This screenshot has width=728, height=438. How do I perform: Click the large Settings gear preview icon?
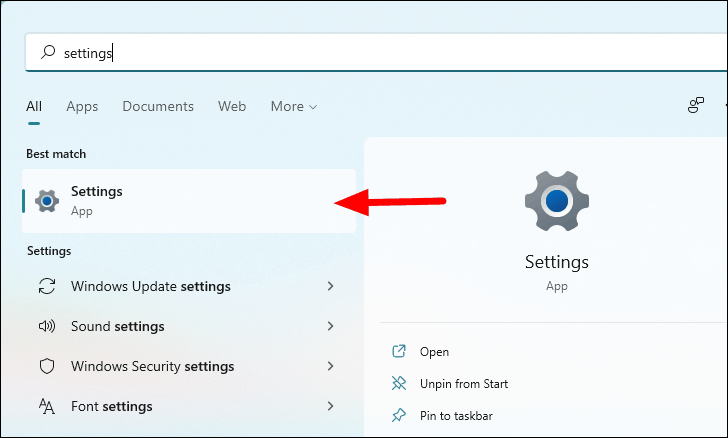click(557, 201)
